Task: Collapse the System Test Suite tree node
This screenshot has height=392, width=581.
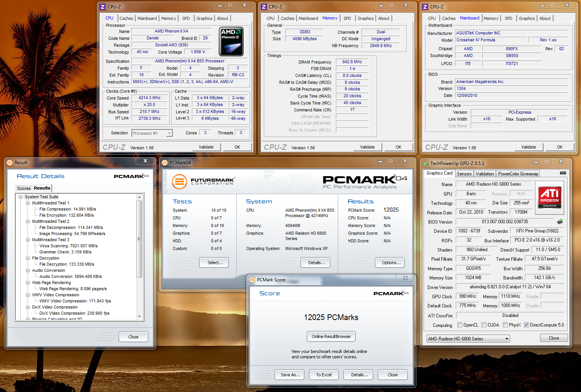Action: tap(21, 197)
